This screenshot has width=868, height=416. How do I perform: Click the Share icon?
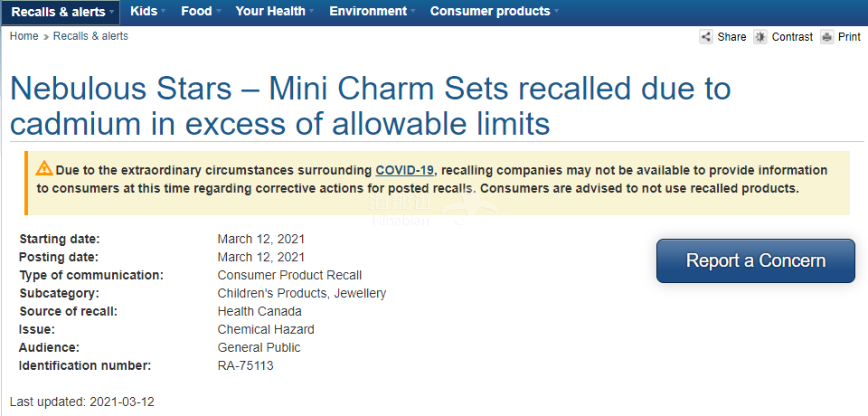[x=706, y=37]
